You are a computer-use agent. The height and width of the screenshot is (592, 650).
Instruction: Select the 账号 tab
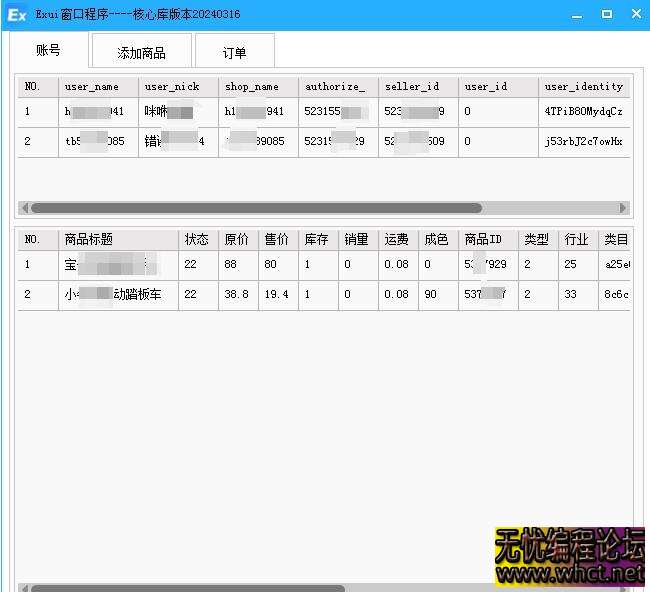click(48, 50)
